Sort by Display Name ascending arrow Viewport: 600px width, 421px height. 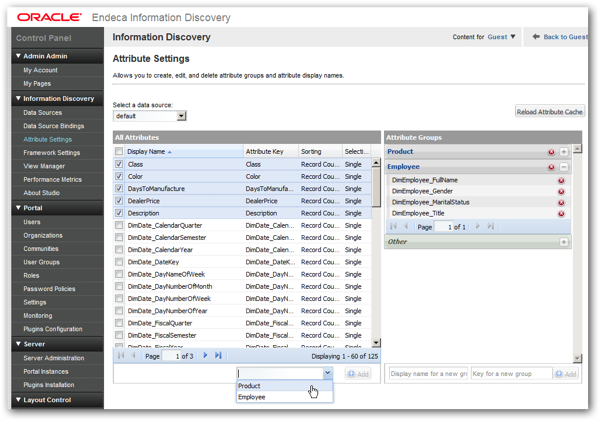click(170, 152)
